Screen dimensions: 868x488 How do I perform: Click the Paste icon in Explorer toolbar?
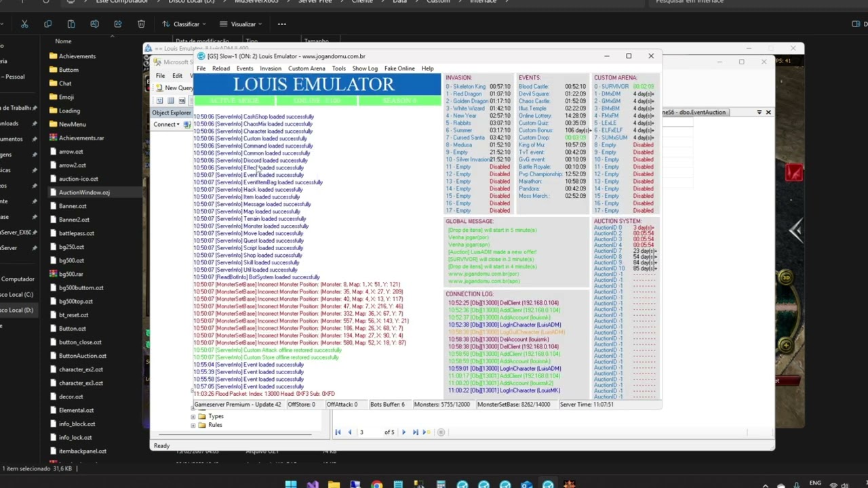[71, 24]
